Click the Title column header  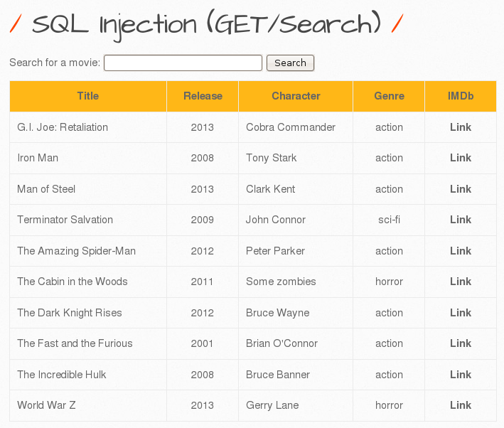(88, 96)
